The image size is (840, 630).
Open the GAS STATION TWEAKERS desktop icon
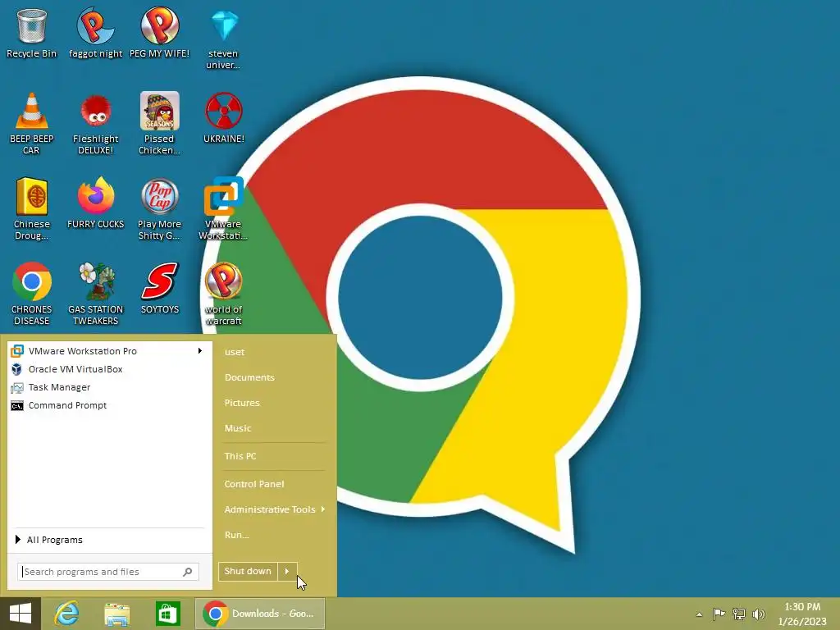(x=95, y=294)
